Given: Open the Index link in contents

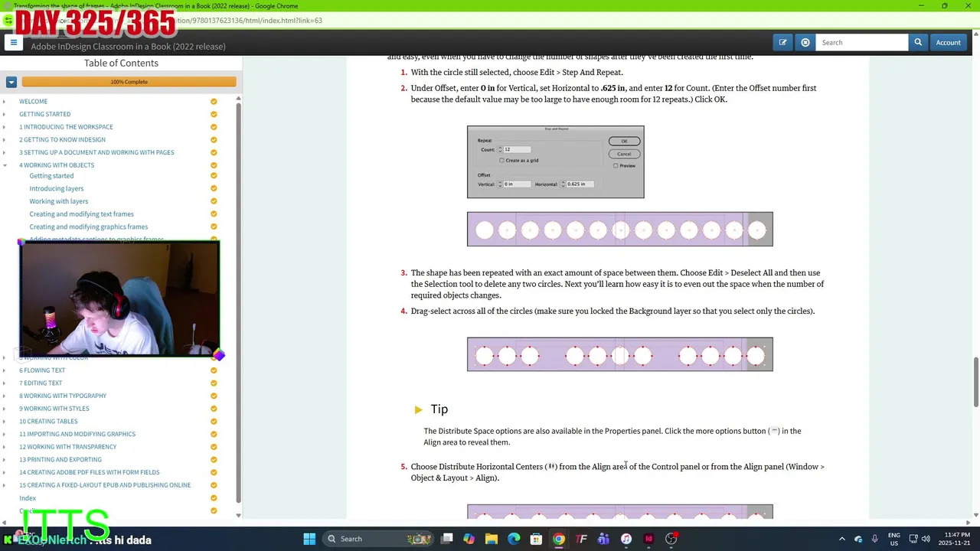Looking at the screenshot, I should click(28, 498).
